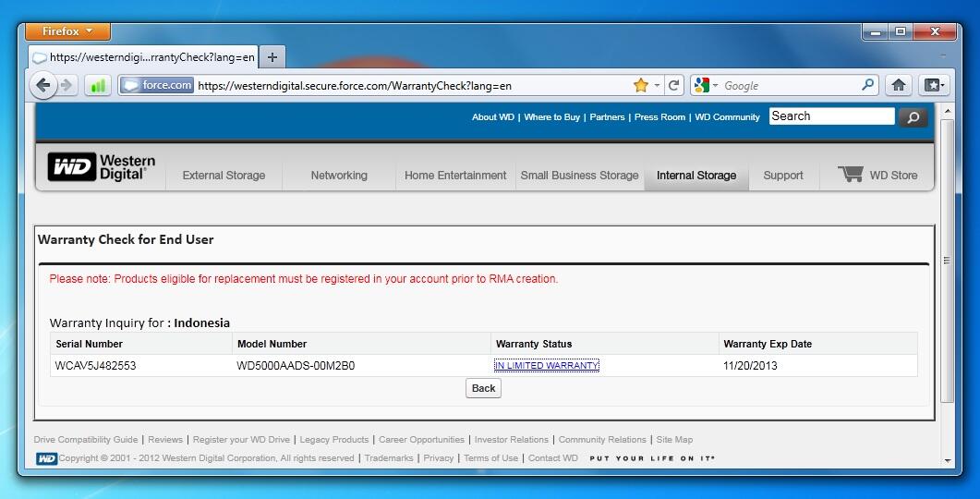The image size is (980, 499).
Task: Open the Trademarks footer link
Action: [389, 458]
